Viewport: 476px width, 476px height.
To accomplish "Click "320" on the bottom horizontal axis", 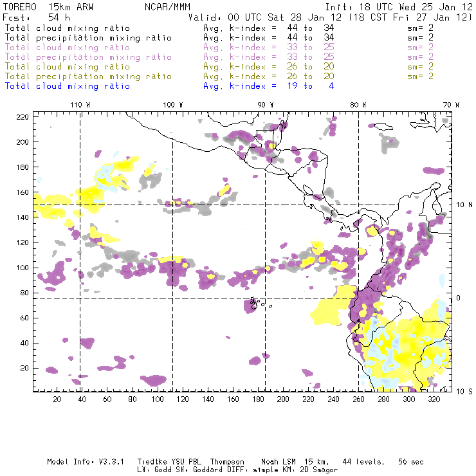I will coord(434,399).
